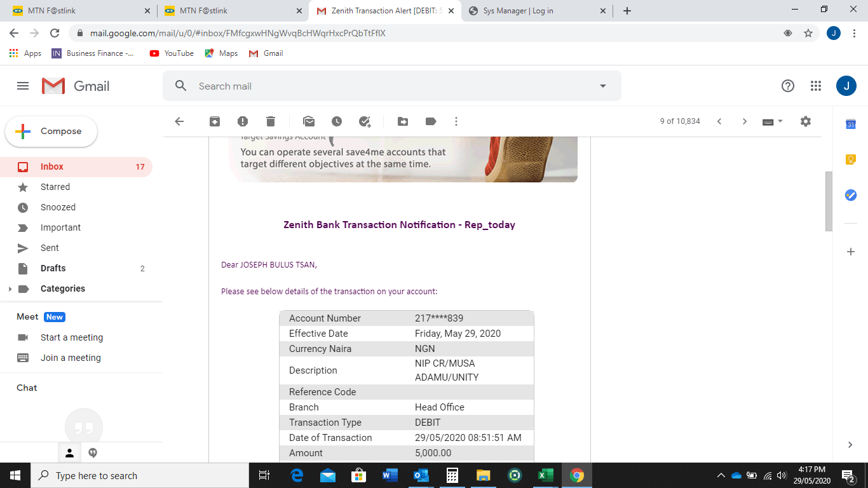Open Windows Start menu
Image resolution: width=868 pixels, height=488 pixels.
[x=15, y=475]
